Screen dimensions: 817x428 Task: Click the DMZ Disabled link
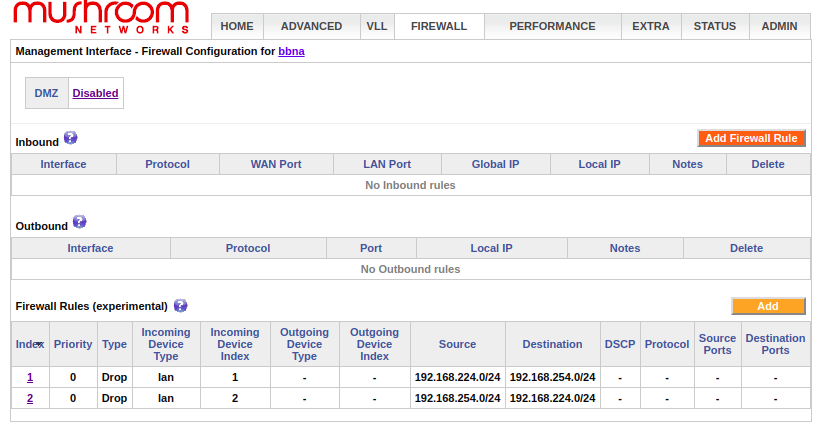click(95, 93)
